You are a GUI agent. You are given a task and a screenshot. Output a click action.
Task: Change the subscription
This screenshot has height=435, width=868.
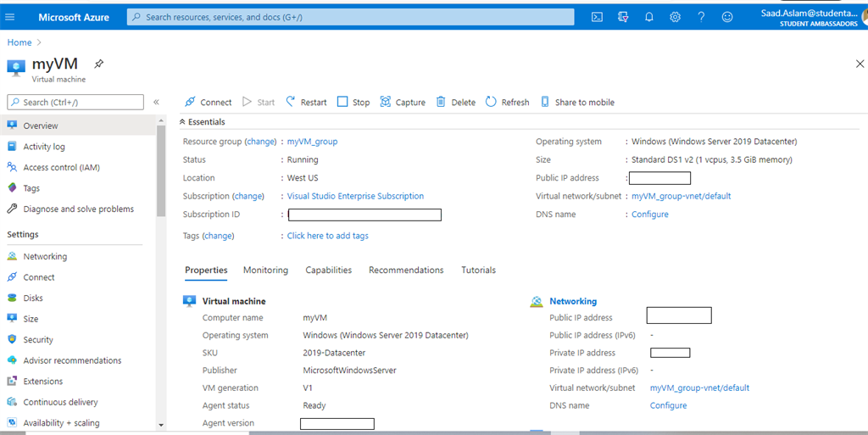click(248, 196)
